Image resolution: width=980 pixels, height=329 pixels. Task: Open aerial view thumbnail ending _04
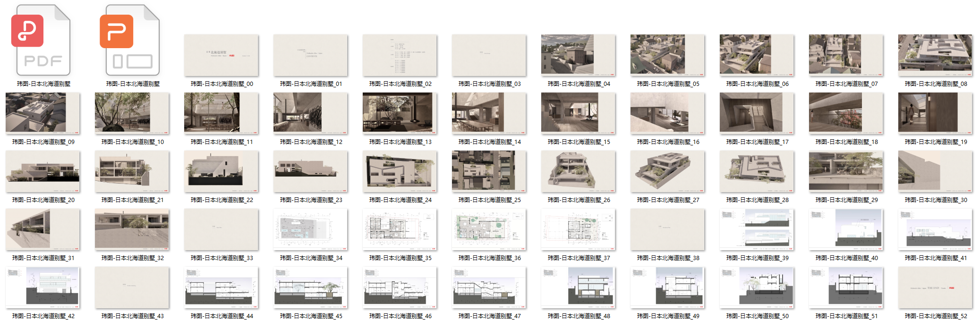point(578,55)
